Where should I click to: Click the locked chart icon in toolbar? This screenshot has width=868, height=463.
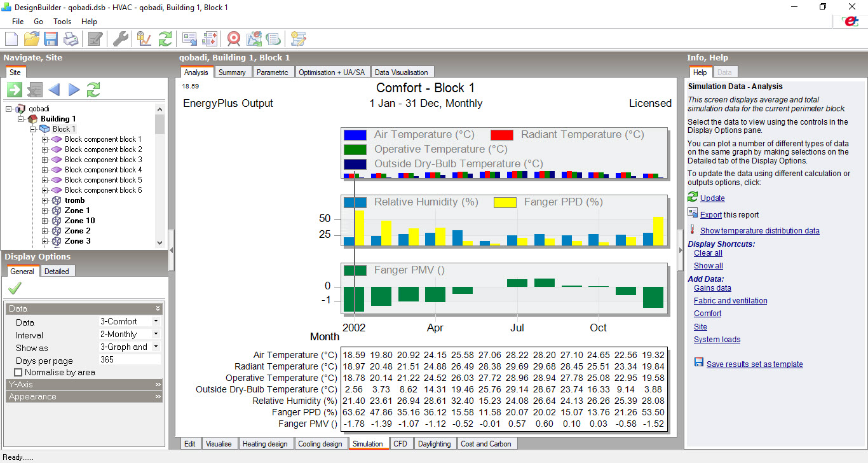click(x=144, y=39)
